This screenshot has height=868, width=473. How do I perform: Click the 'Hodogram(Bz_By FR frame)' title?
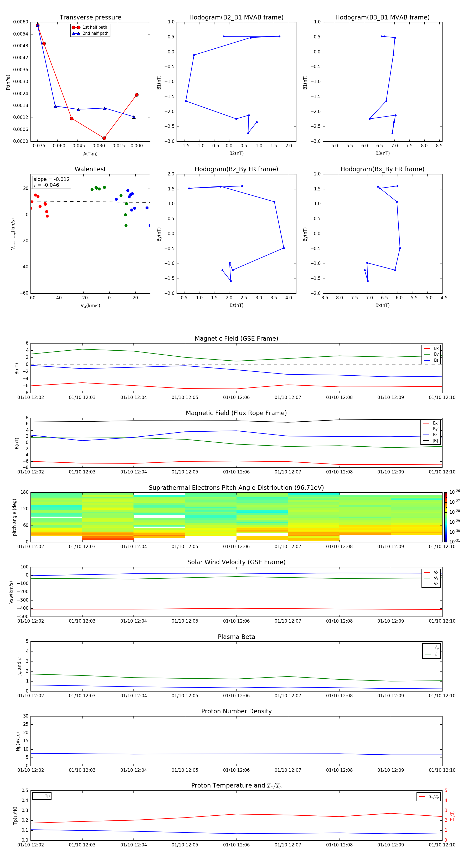[x=236, y=169]
